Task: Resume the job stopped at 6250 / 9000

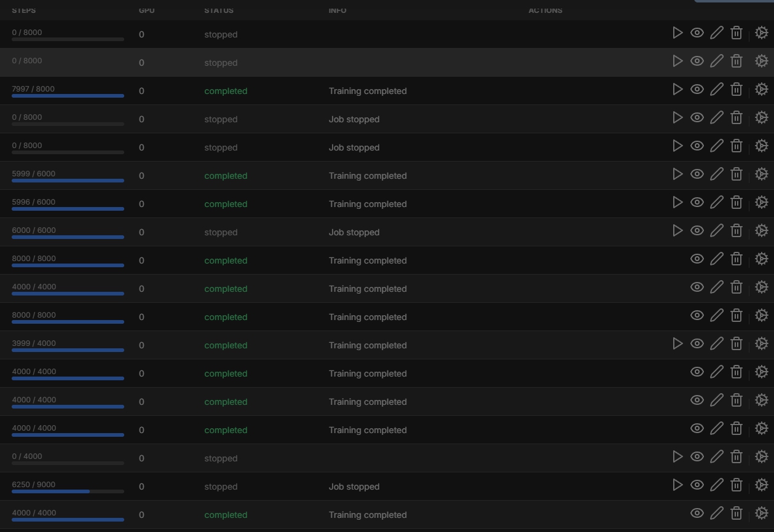Action: (677, 485)
